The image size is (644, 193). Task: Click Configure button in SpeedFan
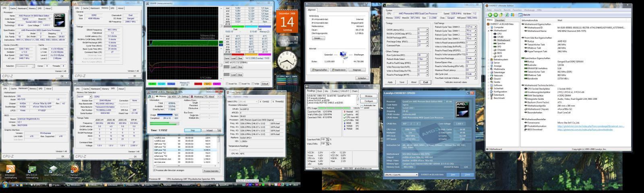click(x=369, y=101)
